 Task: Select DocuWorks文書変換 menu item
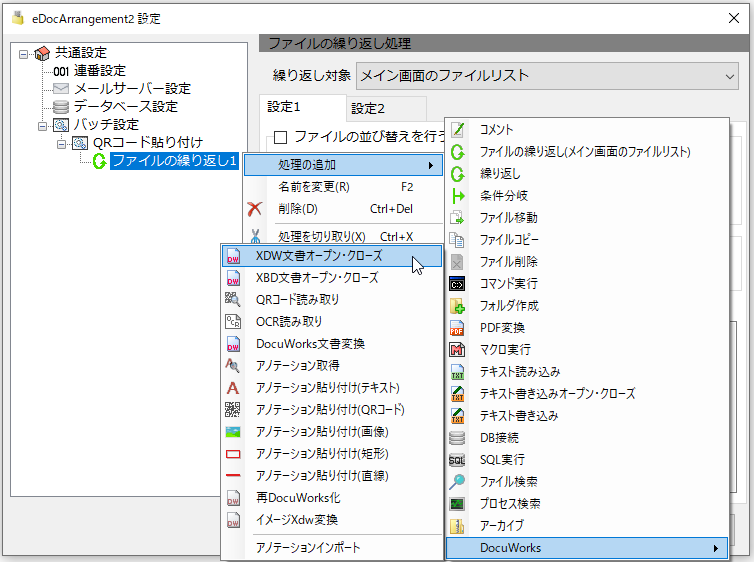pyautogui.click(x=332, y=344)
